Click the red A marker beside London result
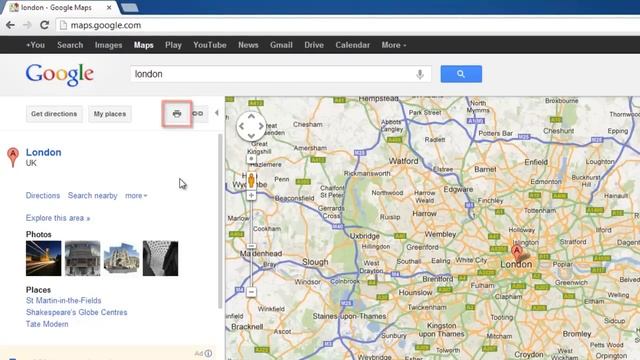Viewport: 640px width, 360px height. pos(13,157)
